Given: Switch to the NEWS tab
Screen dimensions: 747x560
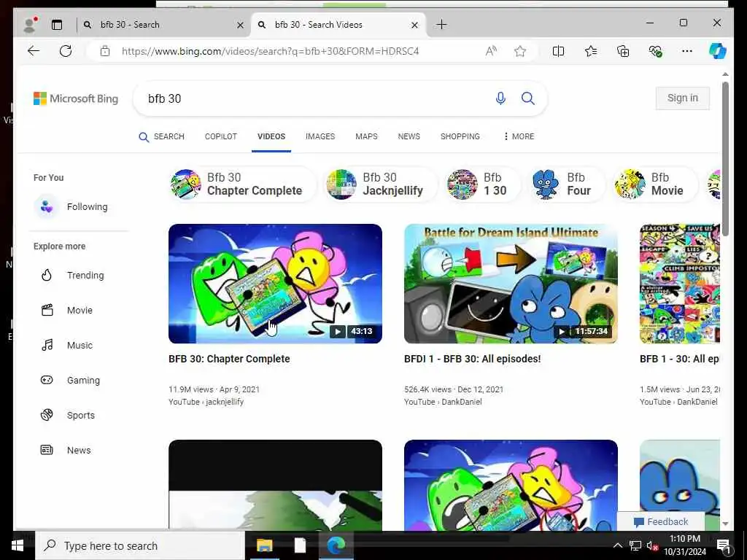Looking at the screenshot, I should pos(409,136).
